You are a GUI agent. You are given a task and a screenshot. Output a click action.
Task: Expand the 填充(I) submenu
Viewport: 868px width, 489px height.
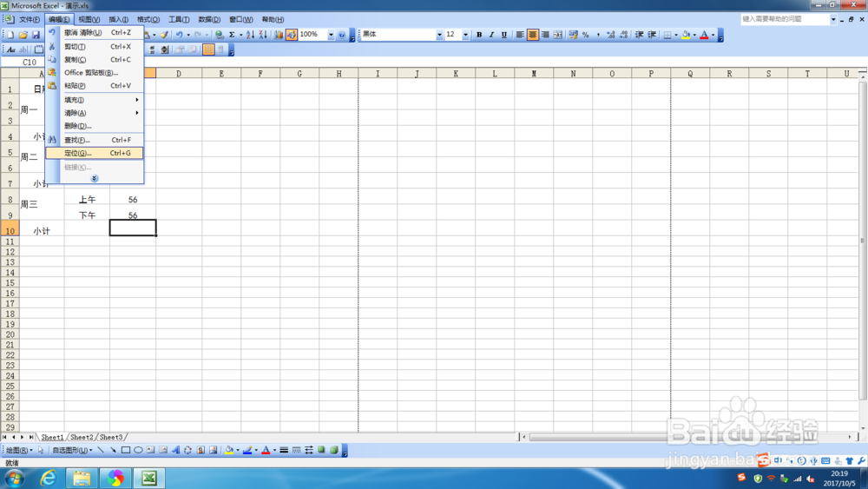tap(95, 100)
